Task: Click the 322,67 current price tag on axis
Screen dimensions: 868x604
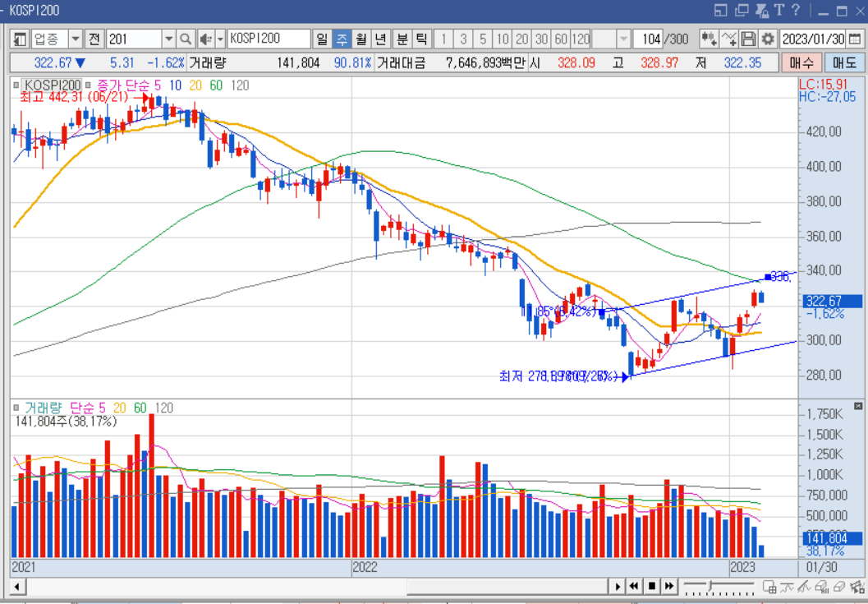Action: tap(831, 301)
